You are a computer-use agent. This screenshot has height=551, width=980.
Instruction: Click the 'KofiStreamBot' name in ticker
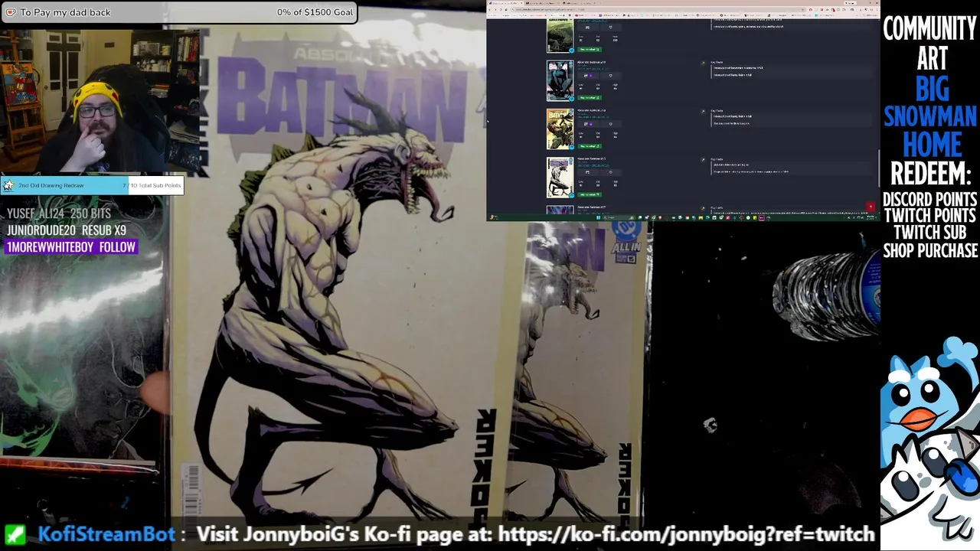106,534
